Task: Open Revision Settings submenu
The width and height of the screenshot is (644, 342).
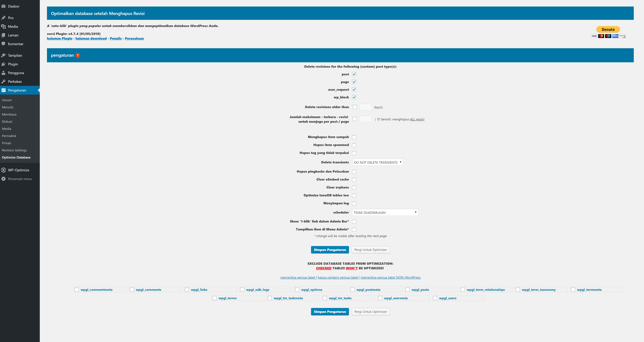Action: click(14, 150)
